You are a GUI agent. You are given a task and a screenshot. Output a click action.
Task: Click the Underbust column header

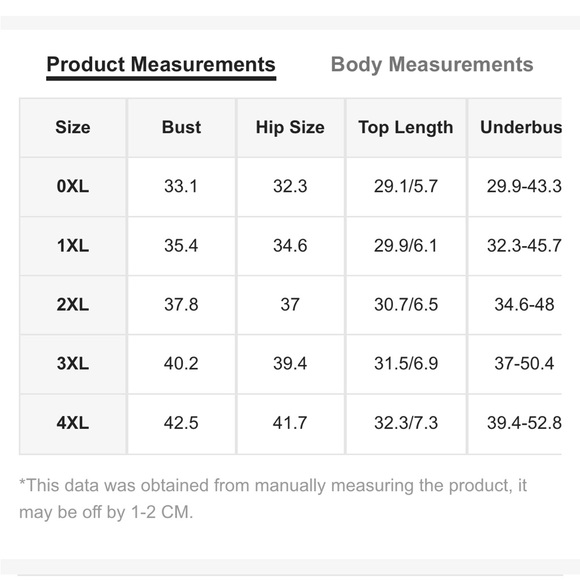click(x=515, y=128)
